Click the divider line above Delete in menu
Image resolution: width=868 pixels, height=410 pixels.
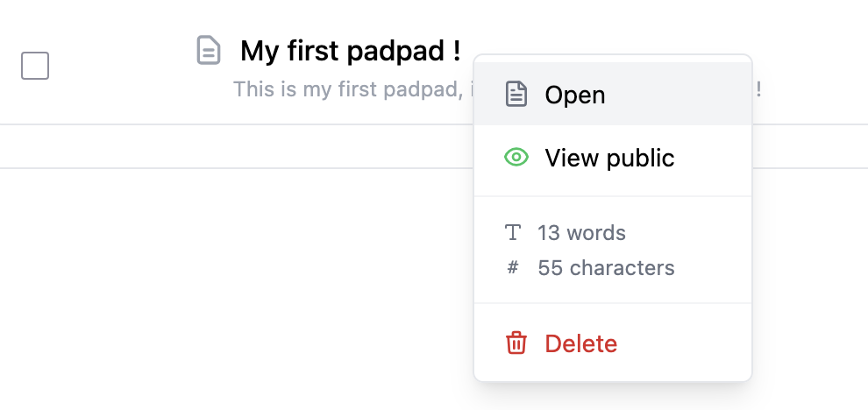613,303
